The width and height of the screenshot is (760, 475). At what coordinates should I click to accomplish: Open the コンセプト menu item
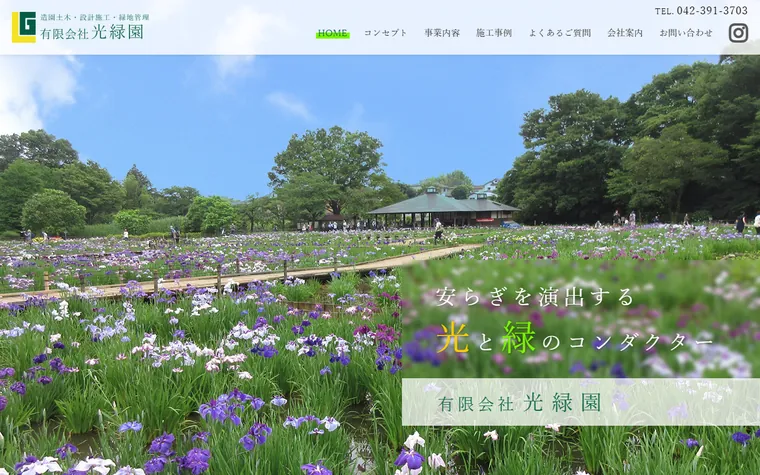tap(386, 33)
